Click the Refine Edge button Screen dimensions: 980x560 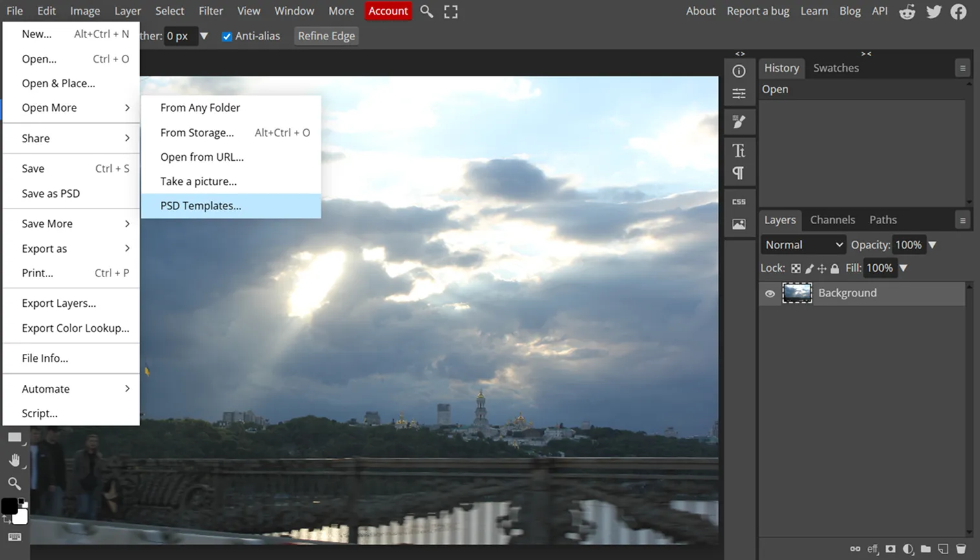(x=326, y=36)
